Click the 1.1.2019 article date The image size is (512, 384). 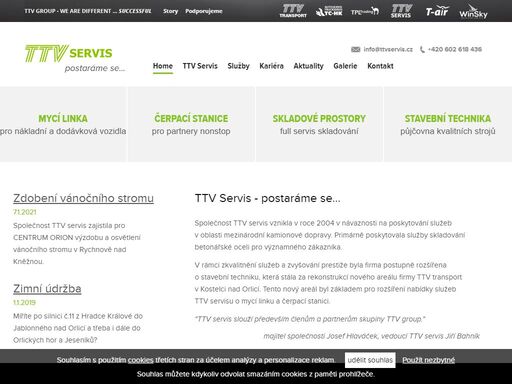point(24,303)
